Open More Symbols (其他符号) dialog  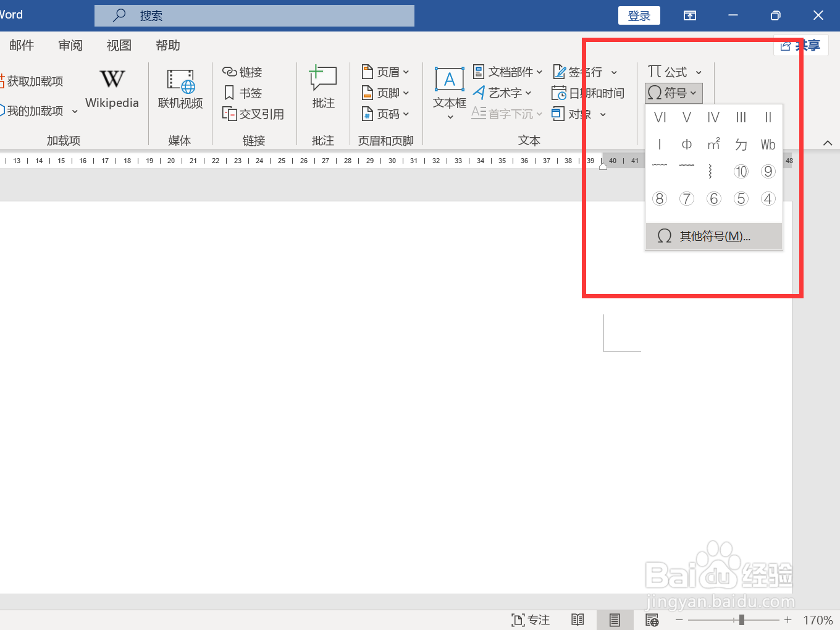(x=714, y=237)
